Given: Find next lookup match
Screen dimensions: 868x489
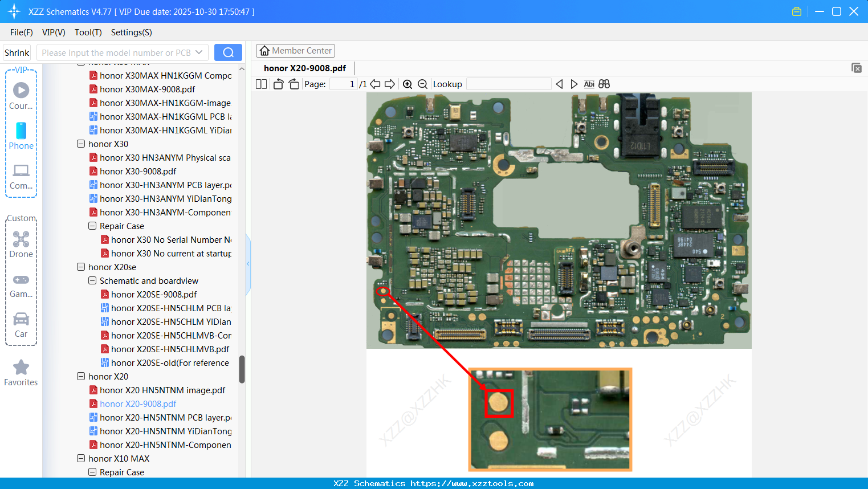Looking at the screenshot, I should click(574, 84).
